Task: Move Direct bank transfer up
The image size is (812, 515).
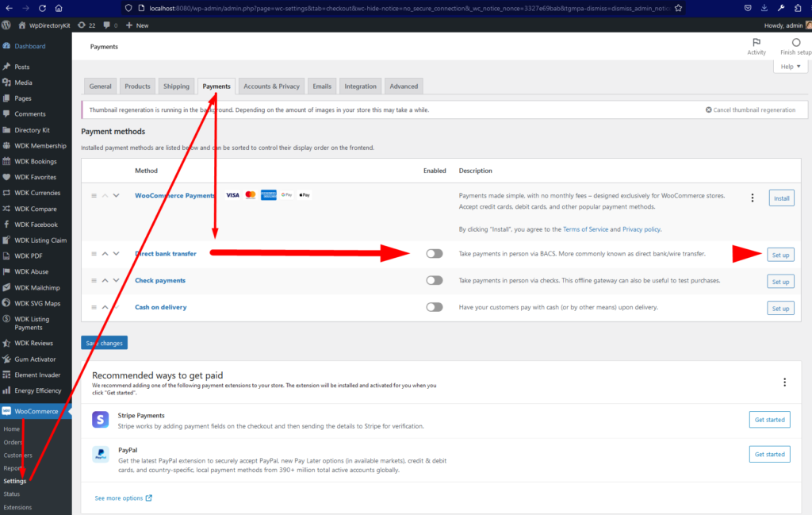Action: pos(105,253)
